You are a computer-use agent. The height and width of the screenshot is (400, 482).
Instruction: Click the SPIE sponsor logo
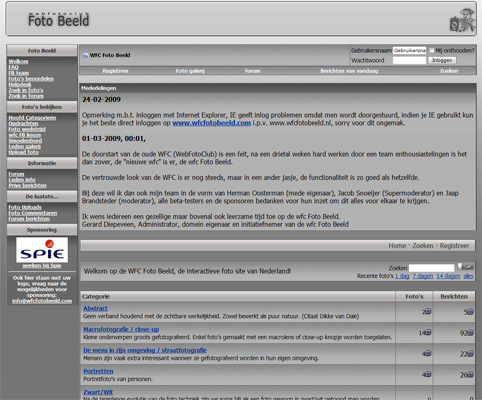42,250
